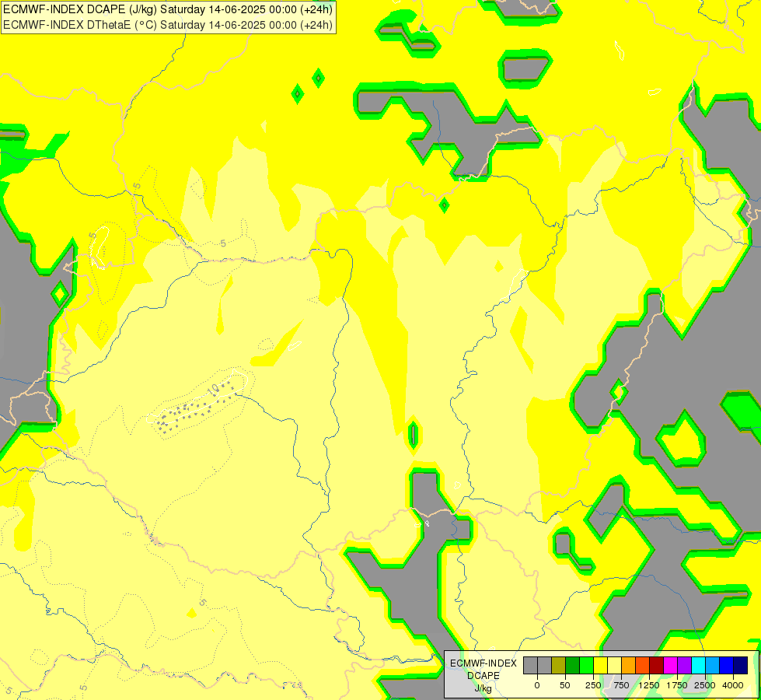Click the legend value "4000"

click(733, 685)
